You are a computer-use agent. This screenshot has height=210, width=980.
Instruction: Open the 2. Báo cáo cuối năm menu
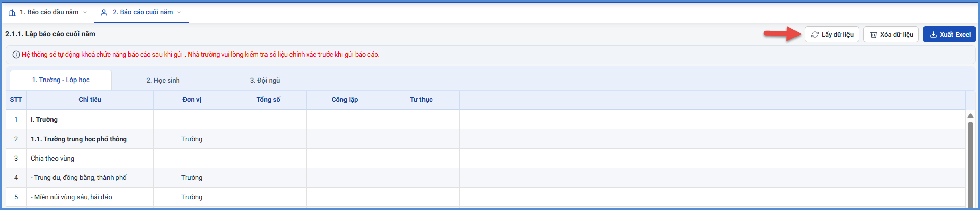coord(141,12)
